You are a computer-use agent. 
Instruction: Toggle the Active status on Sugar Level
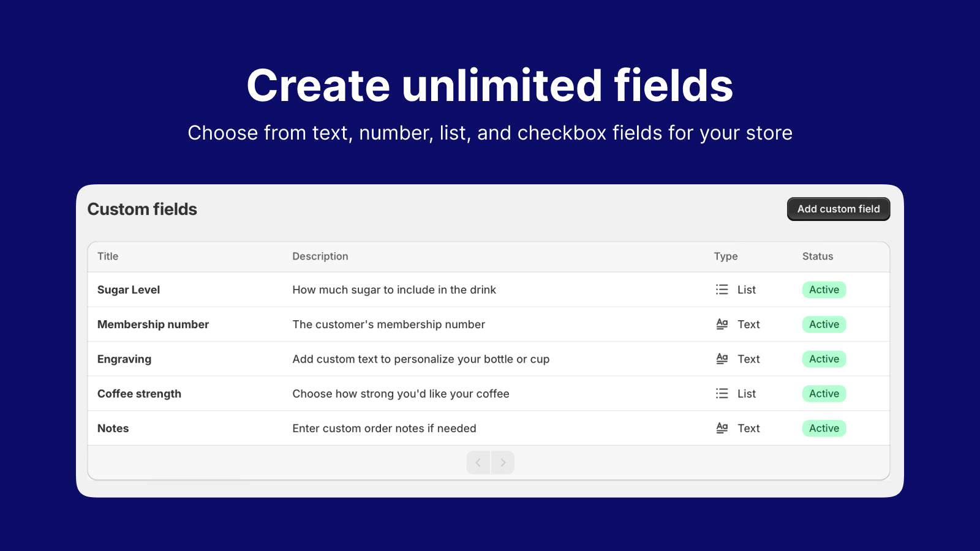coord(823,289)
